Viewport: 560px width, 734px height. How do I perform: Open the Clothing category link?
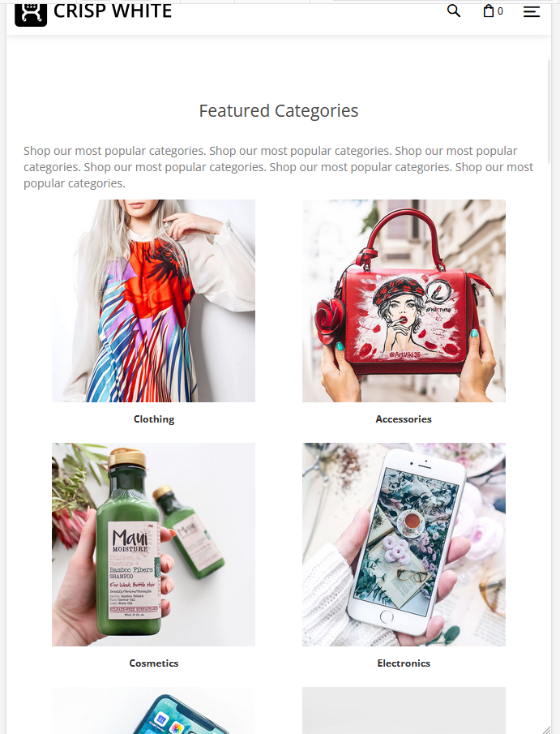154,419
